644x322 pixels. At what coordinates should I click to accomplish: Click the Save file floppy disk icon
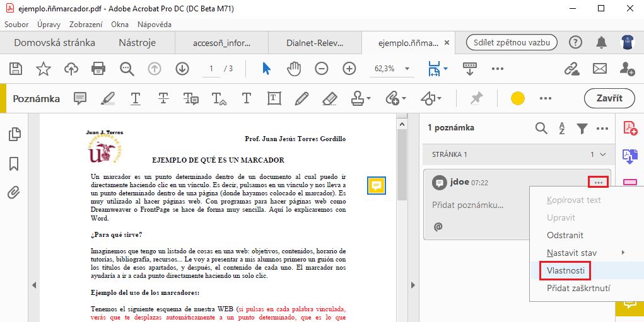(15, 69)
